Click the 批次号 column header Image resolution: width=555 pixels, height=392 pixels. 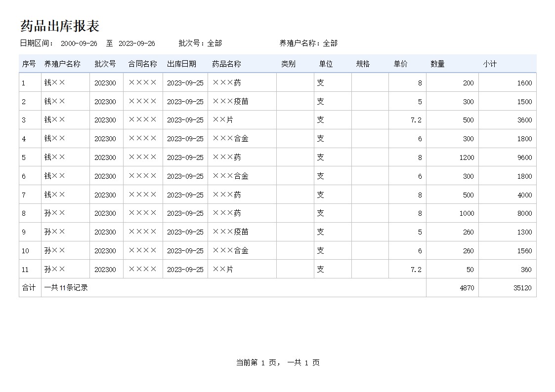tap(105, 64)
